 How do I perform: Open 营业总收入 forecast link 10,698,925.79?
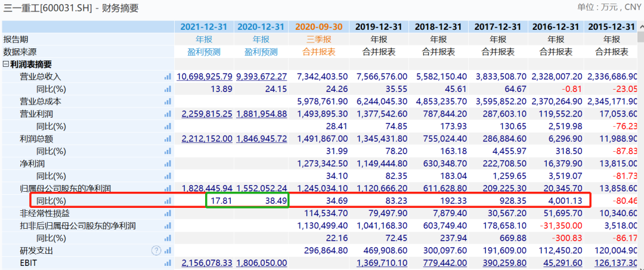click(x=205, y=76)
